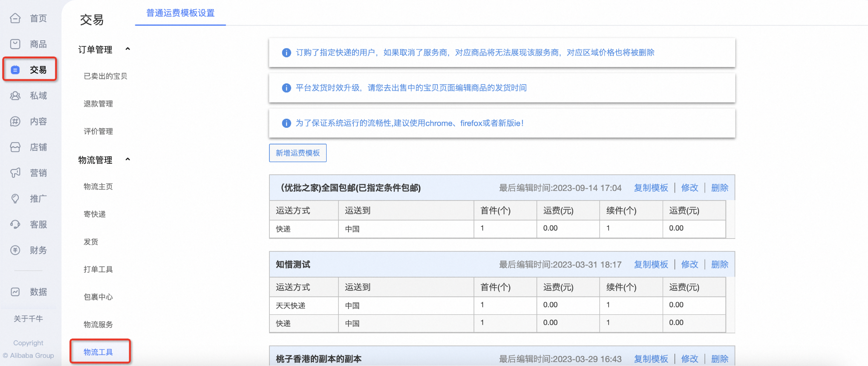Click the 新增运费模板 button
The image size is (868, 366).
(x=298, y=153)
